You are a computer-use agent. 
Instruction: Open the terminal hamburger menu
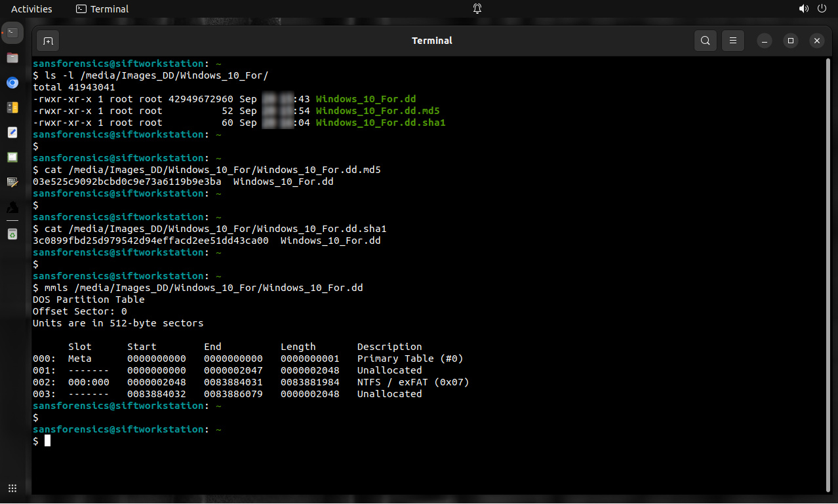point(734,41)
